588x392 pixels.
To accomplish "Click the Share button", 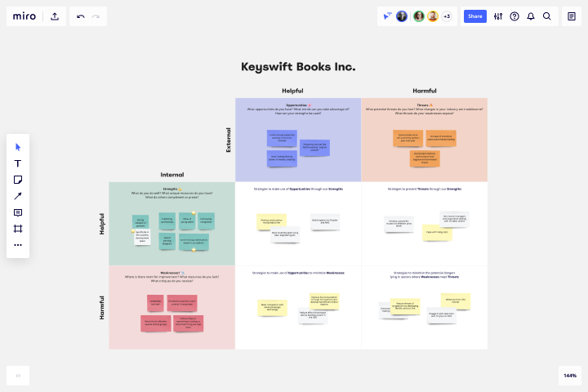I will pos(475,16).
